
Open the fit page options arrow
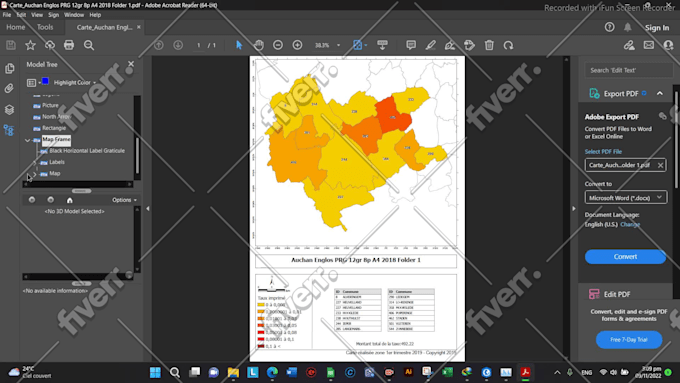(366, 45)
